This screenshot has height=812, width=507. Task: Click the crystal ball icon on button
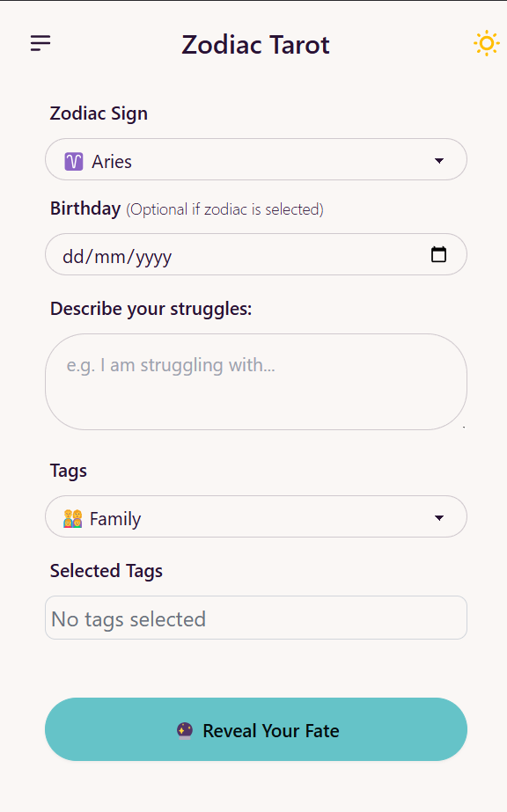pos(185,731)
